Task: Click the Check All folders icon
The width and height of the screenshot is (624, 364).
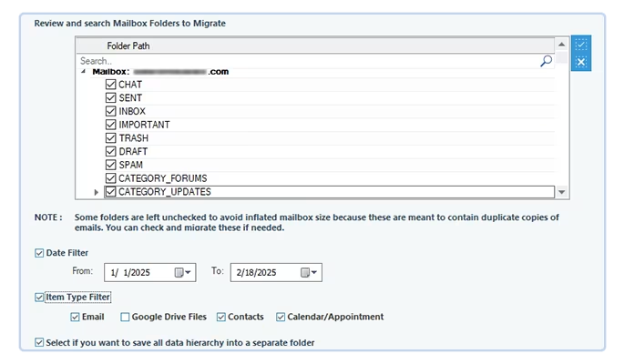Action: 581,45
